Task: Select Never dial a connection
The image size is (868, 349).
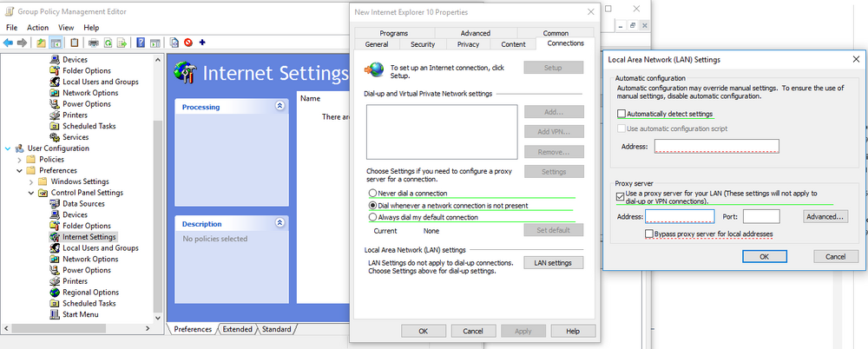Action: pos(372,194)
